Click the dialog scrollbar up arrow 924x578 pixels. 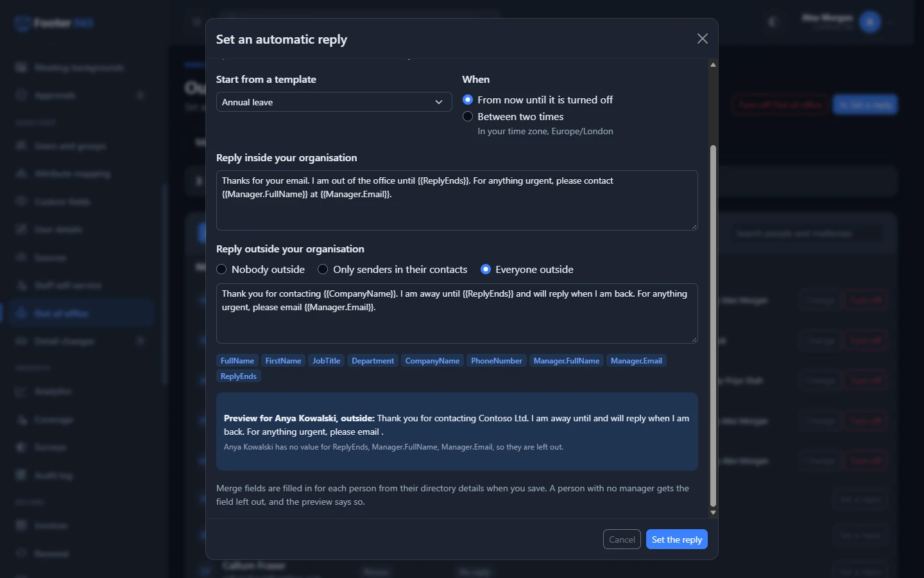(x=713, y=65)
